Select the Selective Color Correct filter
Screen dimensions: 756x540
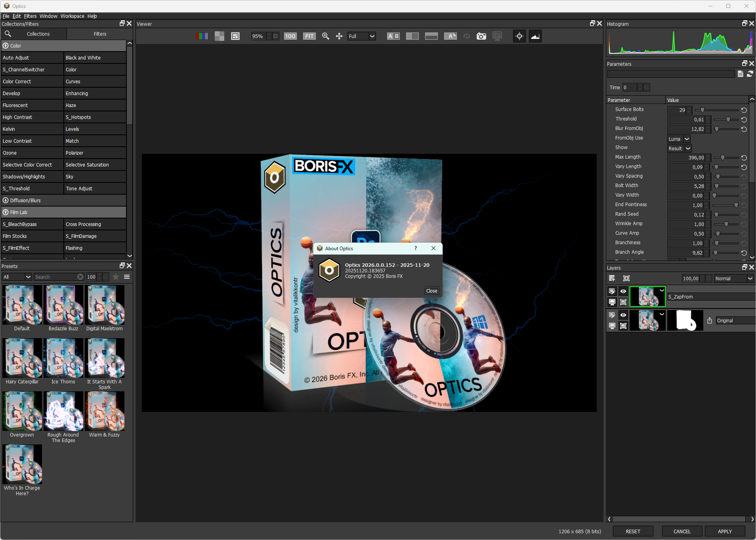(x=32, y=165)
